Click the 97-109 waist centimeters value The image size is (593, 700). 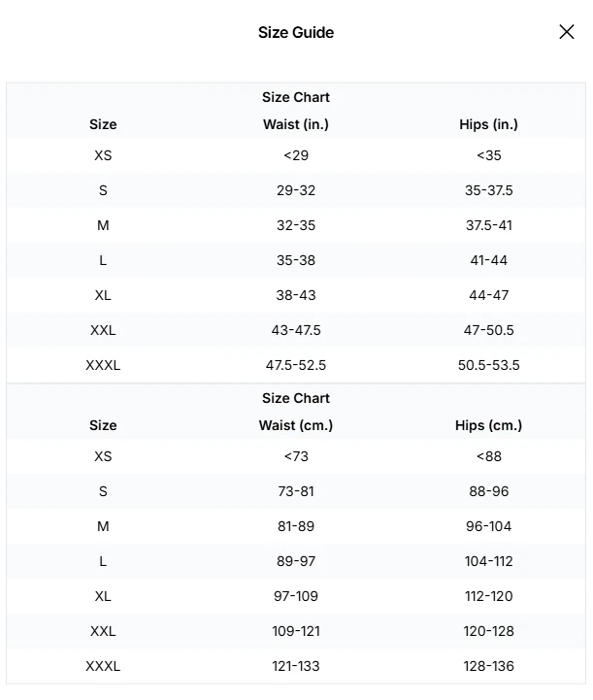296,596
